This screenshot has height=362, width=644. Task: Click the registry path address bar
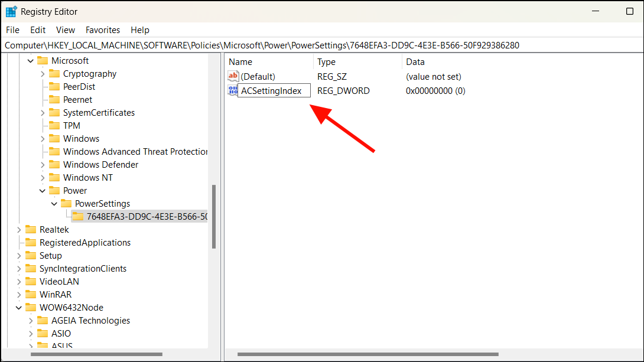322,45
